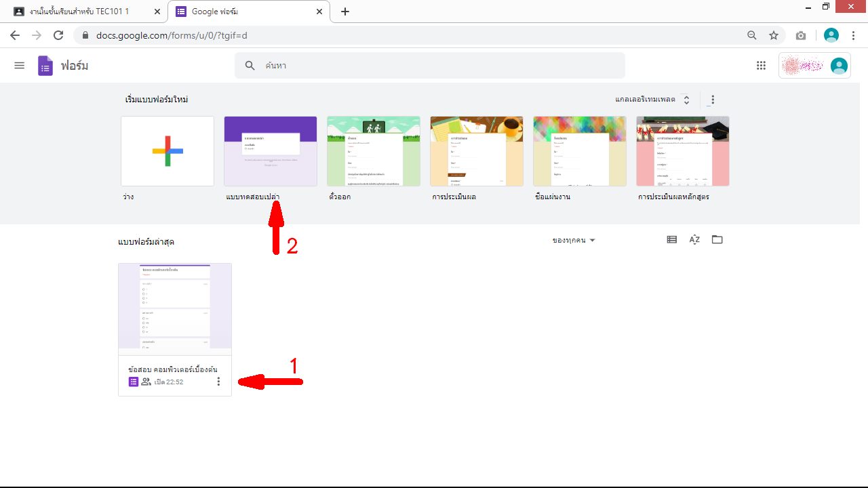
Task: Open template section three-dot menu
Action: (x=712, y=100)
